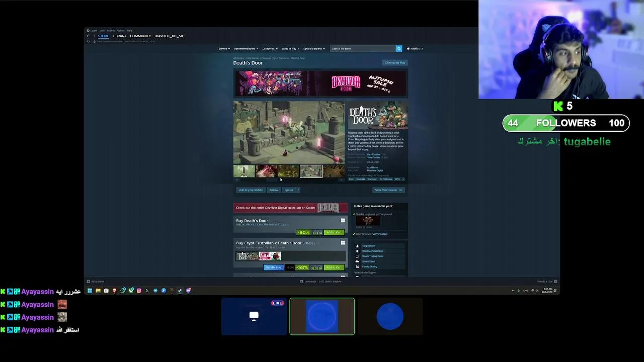This screenshot has height=362, width=644.
Task: Open the Steam menu in title bar
Action: [x=94, y=31]
